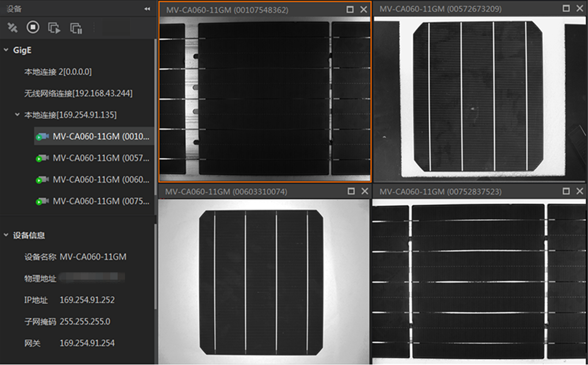Viewport: 588px width, 365px height.
Task: Select 本地连接 2[0.0.0.0] entry
Action: tap(58, 72)
